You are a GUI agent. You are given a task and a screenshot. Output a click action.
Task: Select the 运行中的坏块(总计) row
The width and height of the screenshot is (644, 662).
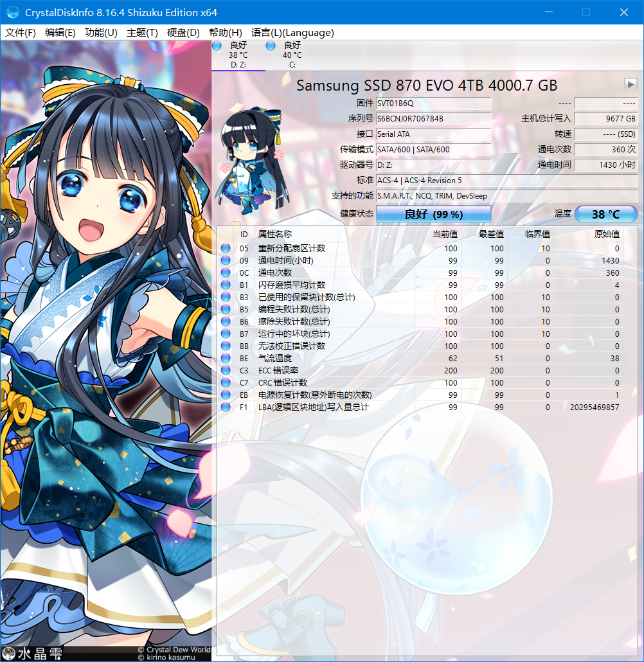click(x=420, y=334)
